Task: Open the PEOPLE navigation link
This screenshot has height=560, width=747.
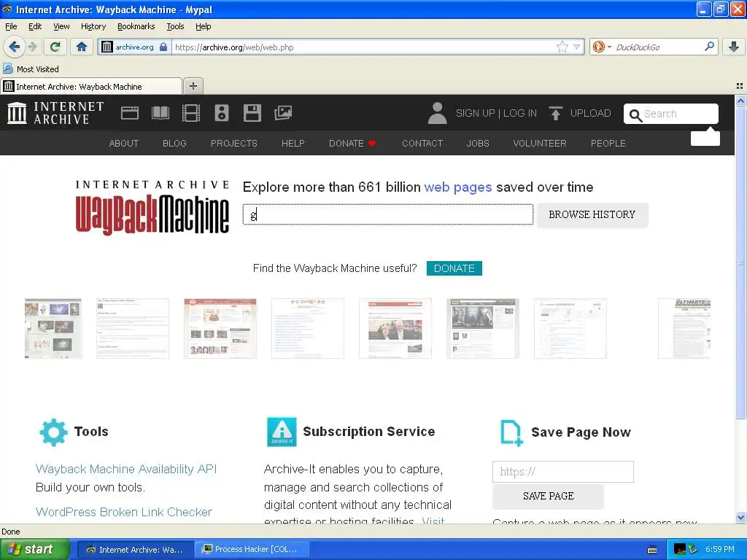Action: pyautogui.click(x=608, y=144)
